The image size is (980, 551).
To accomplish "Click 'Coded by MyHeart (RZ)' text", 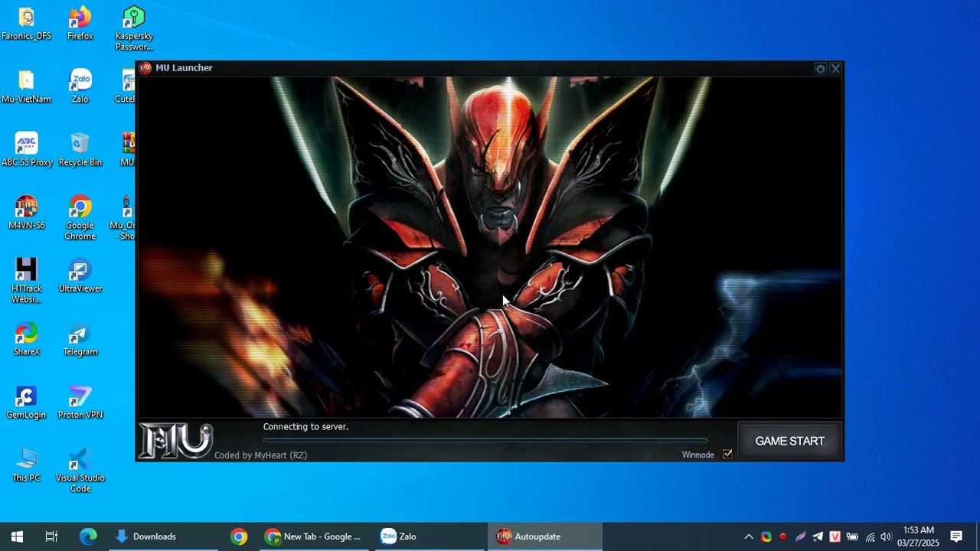I will pos(260,455).
